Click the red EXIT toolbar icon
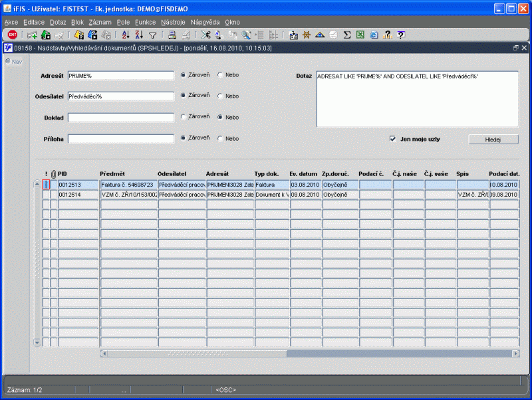 13,35
